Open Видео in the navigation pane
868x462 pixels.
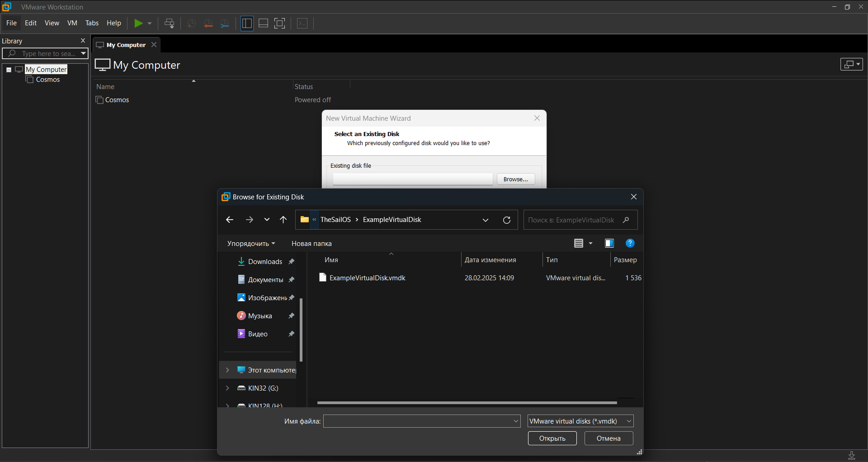[258, 334]
